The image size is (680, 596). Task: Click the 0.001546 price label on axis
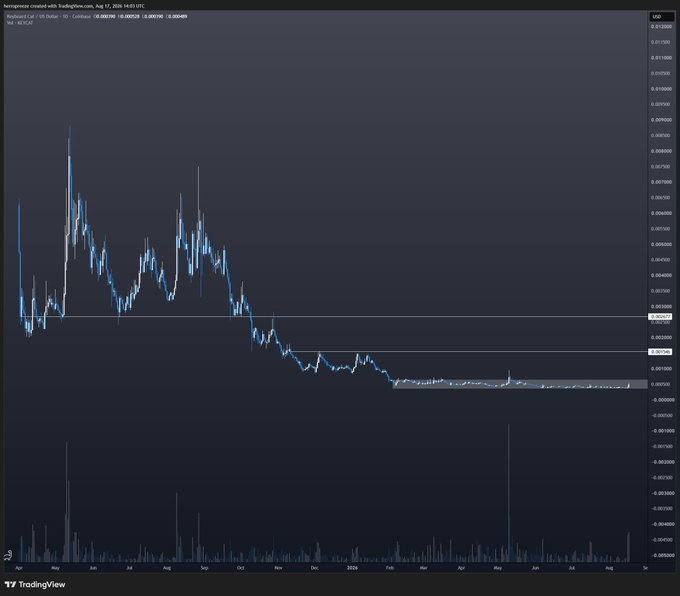click(x=660, y=352)
